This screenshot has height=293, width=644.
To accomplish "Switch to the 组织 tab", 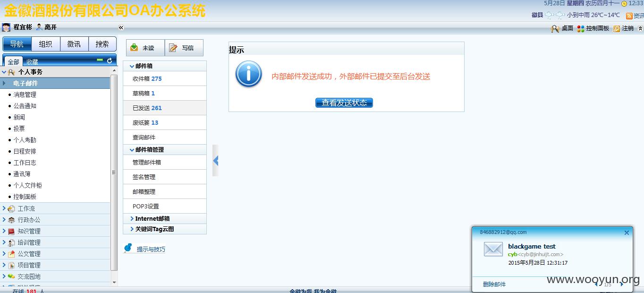I will [x=46, y=44].
